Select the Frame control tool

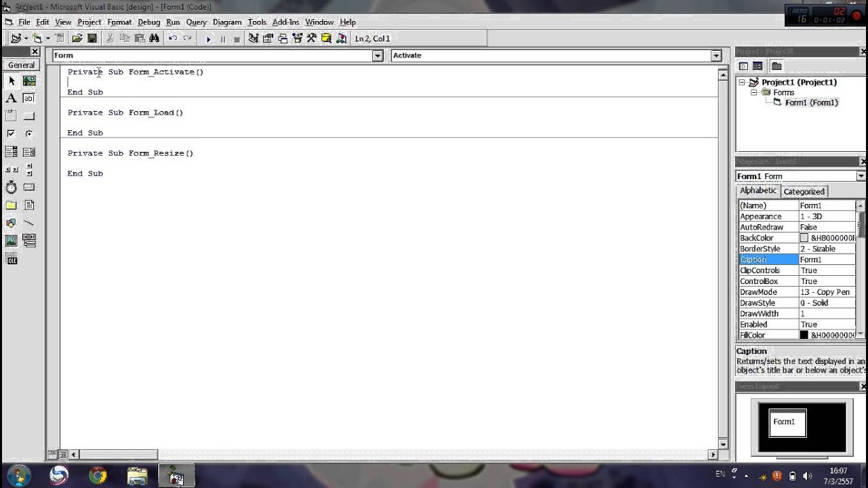click(x=12, y=116)
